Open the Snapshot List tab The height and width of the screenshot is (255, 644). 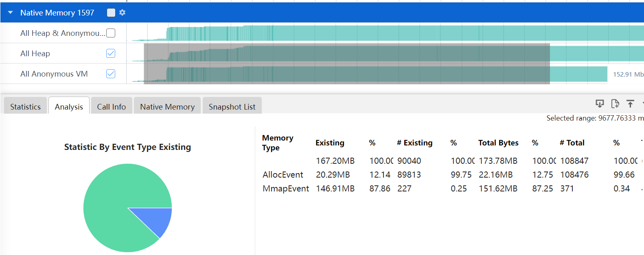pos(232,107)
